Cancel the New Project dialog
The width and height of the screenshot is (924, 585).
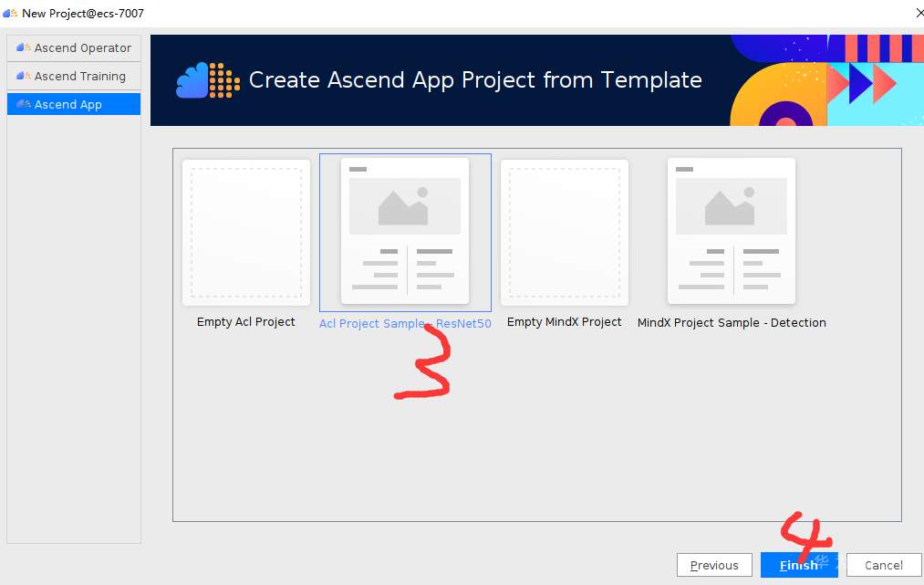[883, 565]
